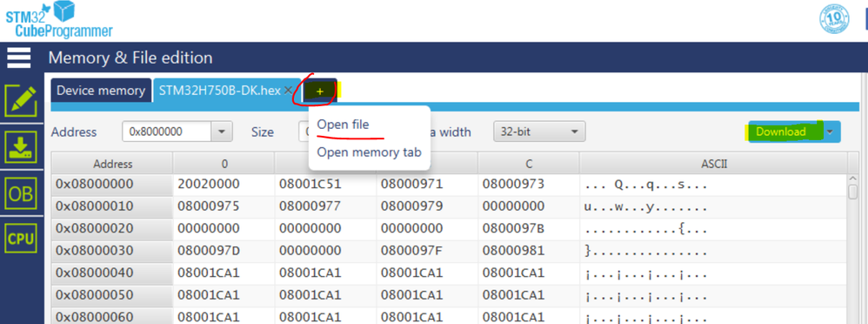This screenshot has width=868, height=324.
Task: Click the 10 years anniversary badge
Action: tap(834, 19)
